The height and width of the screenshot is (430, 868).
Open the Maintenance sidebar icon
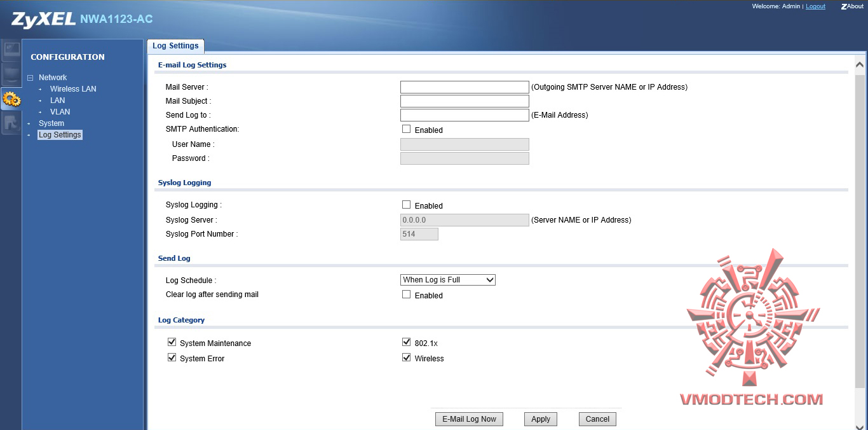coord(11,123)
